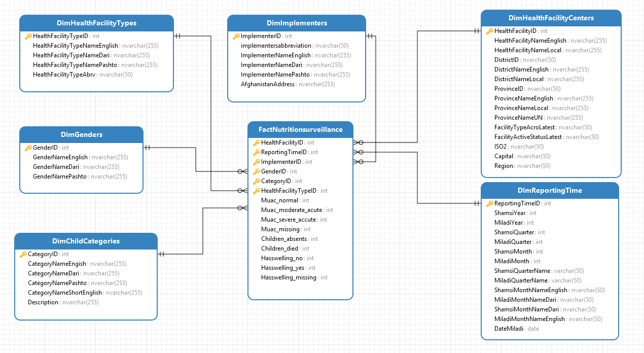Select the DimChildCategories table title bar
Viewport: 644px width, 353px height.
point(86,241)
